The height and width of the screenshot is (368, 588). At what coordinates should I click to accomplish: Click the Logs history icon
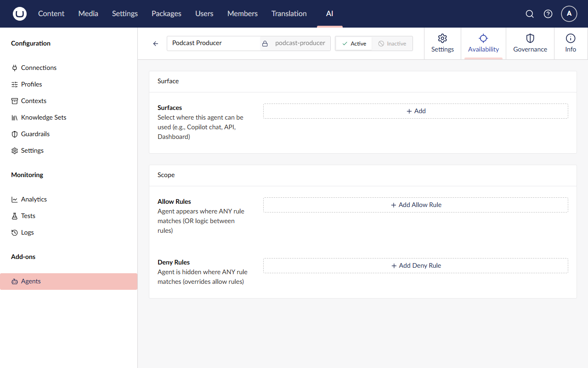[15, 232]
